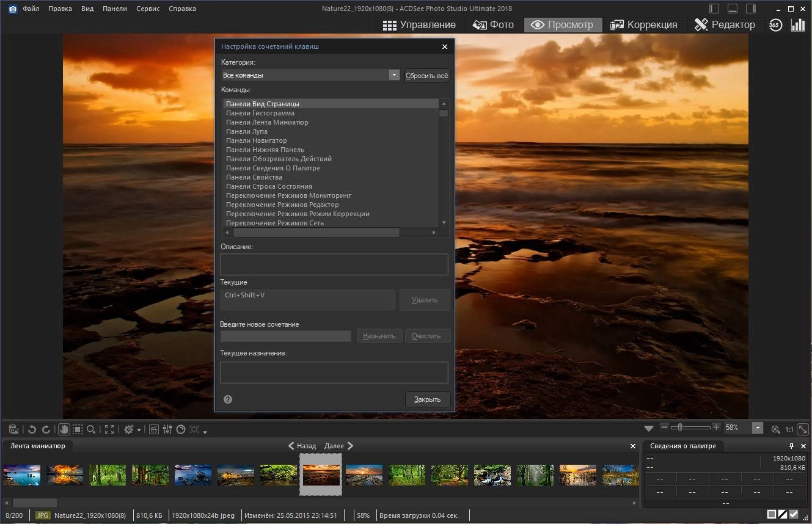
Task: Select 'Панели Лупа' command
Action: (247, 131)
